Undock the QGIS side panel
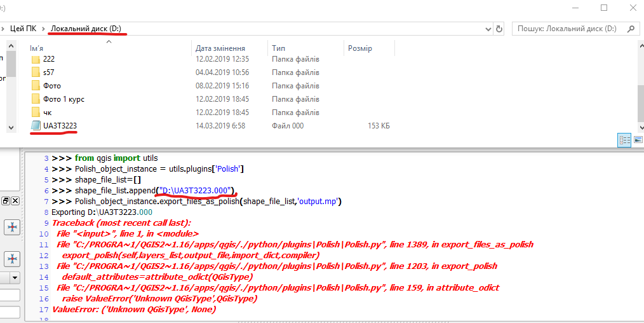Screen dimensions: 644x323 pyautogui.click(x=6, y=201)
